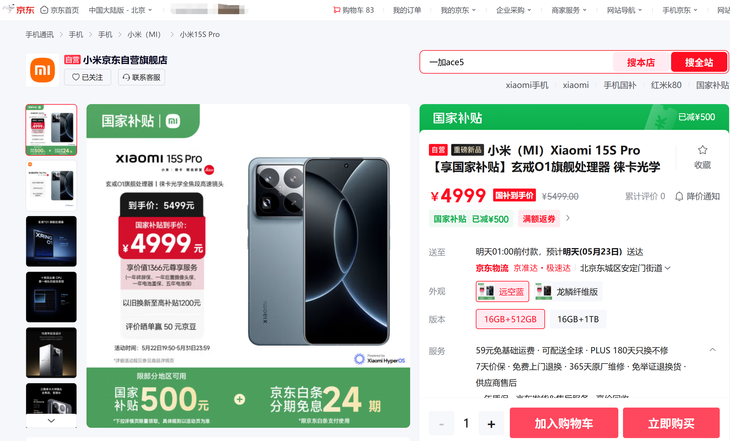
Task: Select the 龙鳞纤维版 appearance option
Action: (x=568, y=292)
